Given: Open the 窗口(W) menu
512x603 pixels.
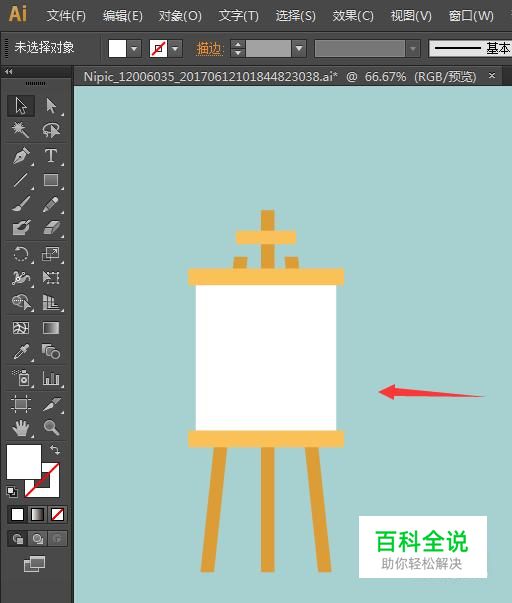Looking at the screenshot, I should (471, 16).
